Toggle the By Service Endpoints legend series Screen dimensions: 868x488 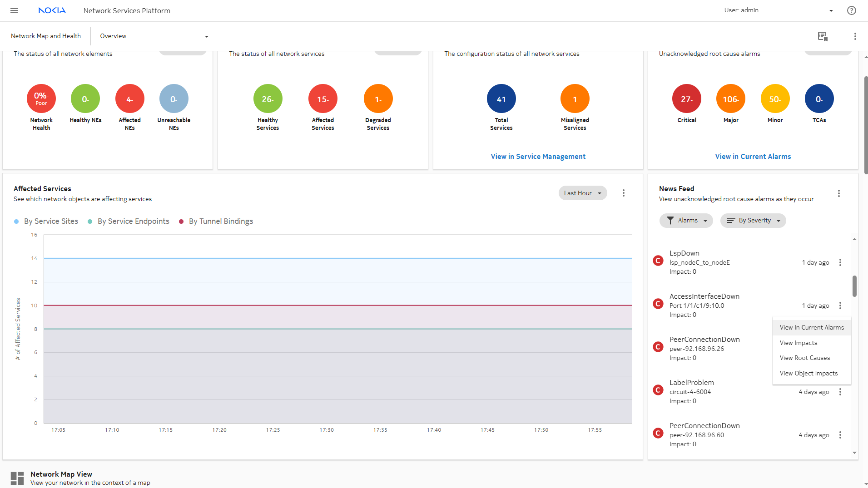pyautogui.click(x=129, y=222)
